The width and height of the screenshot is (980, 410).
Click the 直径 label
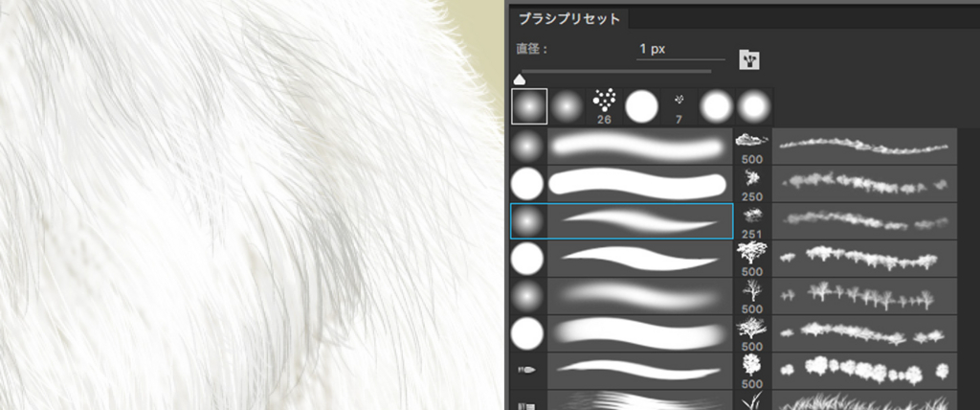tap(531, 49)
